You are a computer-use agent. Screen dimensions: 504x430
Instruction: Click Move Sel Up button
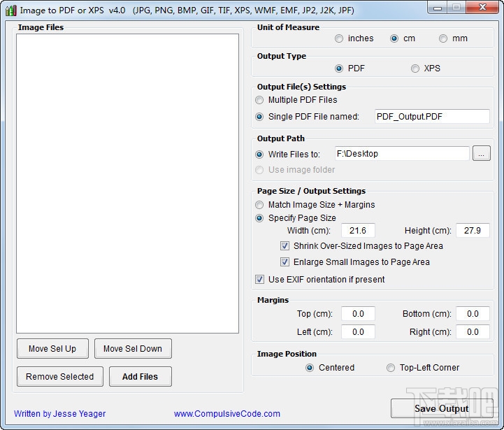(52, 349)
